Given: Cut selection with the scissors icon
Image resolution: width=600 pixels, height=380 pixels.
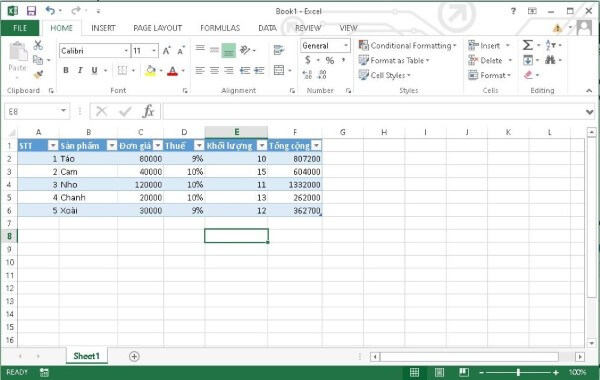Looking at the screenshot, I should coord(38,45).
